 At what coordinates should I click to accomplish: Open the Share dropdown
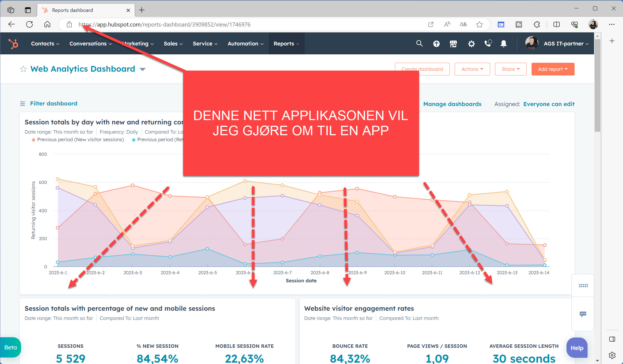click(510, 69)
